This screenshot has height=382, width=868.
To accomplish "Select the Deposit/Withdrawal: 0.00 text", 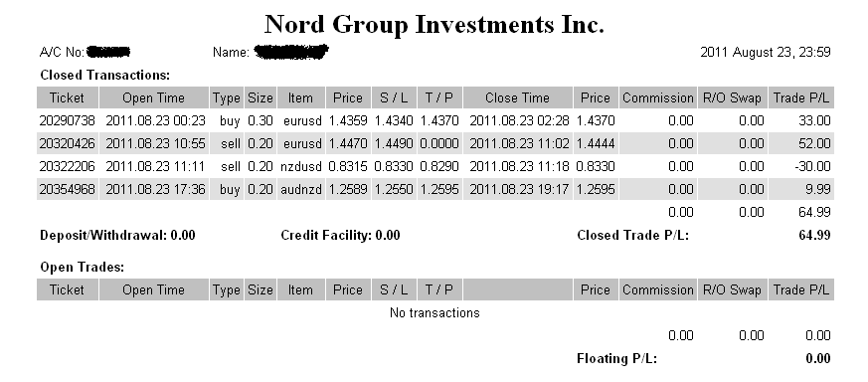I will pyautogui.click(x=117, y=236).
